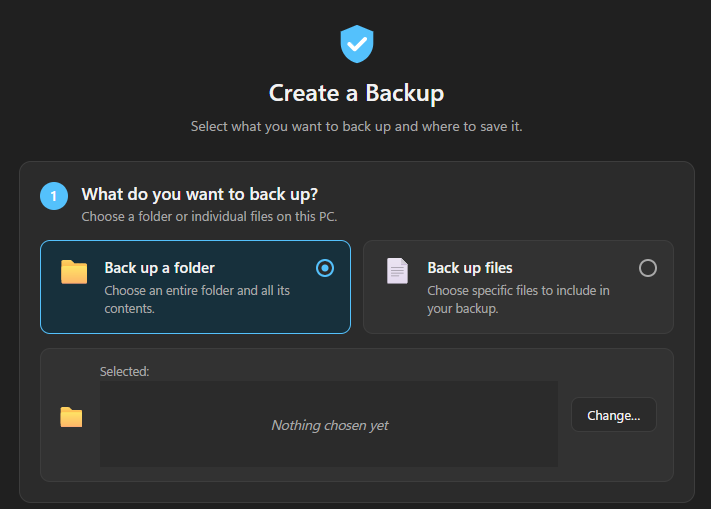Click the Nothing chosen yet selection box
Screen dimensions: 711x509
click(x=329, y=424)
